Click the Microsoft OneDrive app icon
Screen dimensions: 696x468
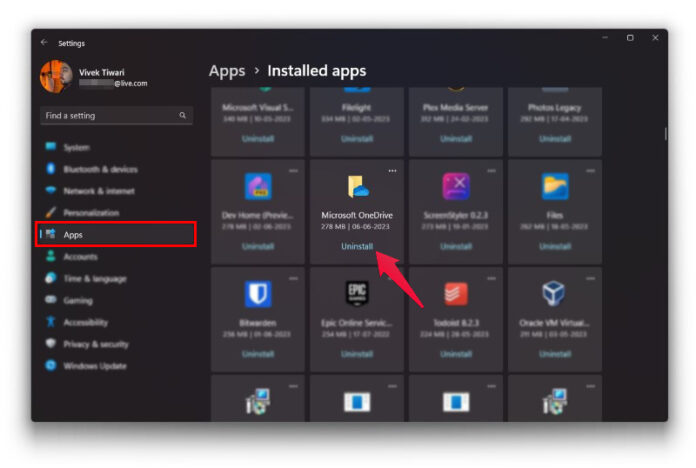click(x=358, y=186)
